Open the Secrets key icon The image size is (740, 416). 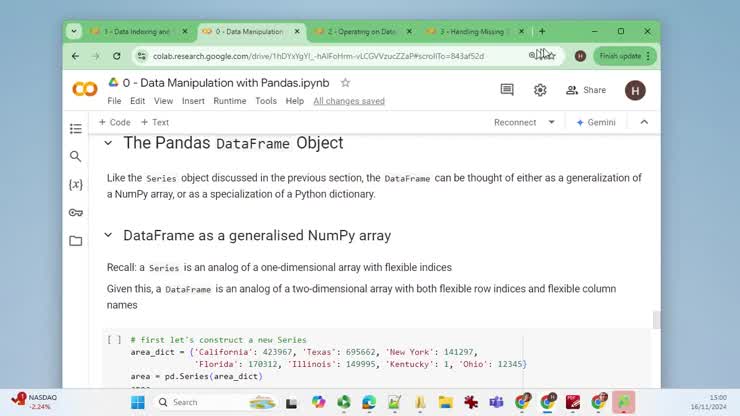(76, 212)
